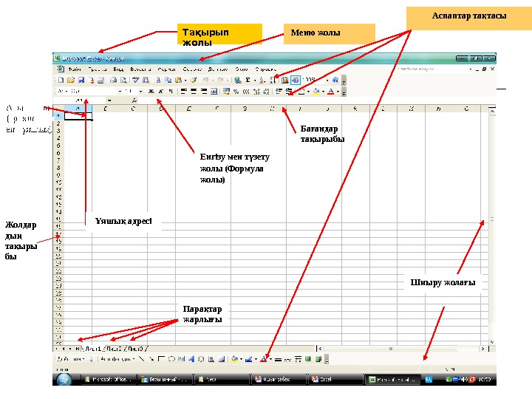Click inside the formula bar input
Viewport: 532px width, 399px height.
[x=316, y=100]
